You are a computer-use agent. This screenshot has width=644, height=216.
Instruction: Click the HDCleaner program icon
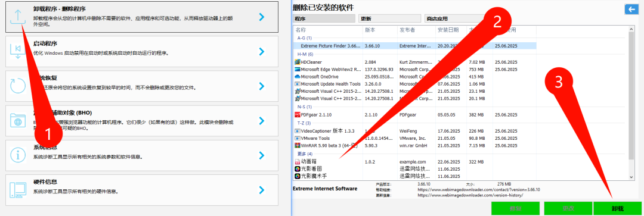tap(298, 62)
